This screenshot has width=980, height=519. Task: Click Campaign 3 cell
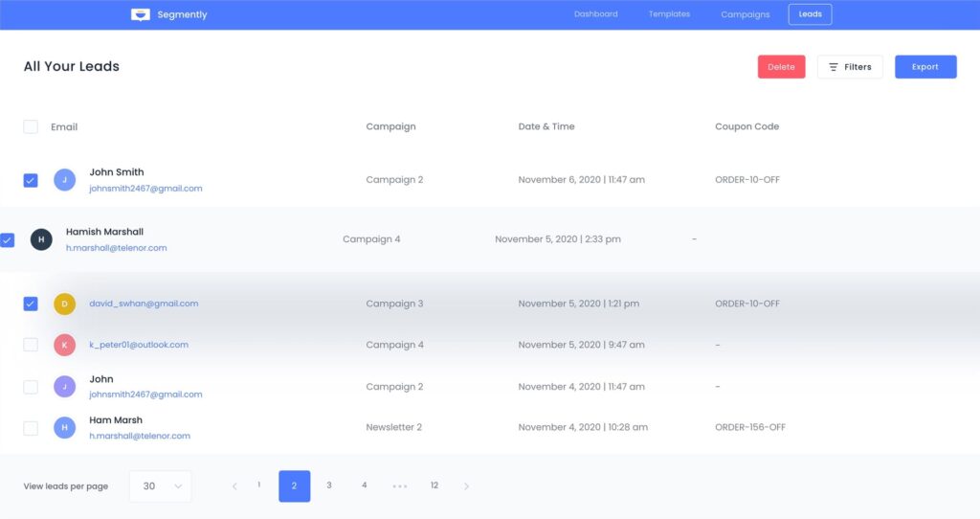coord(394,304)
